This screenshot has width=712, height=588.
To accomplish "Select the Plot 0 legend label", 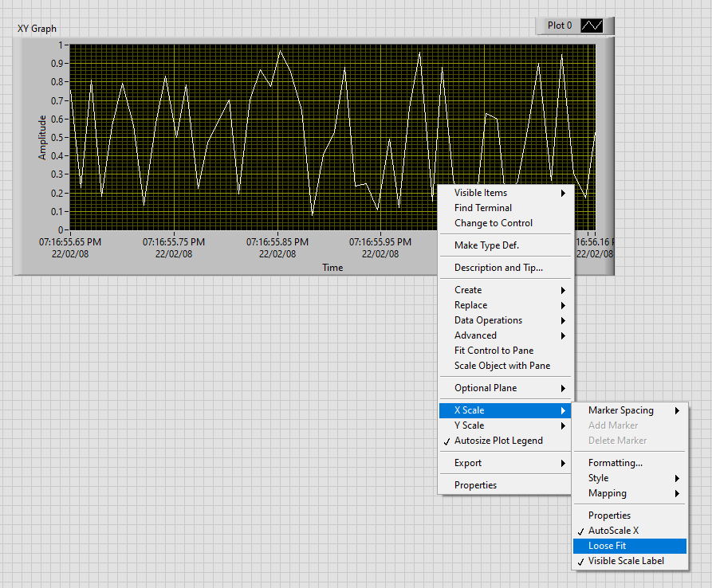I will 560,25.
